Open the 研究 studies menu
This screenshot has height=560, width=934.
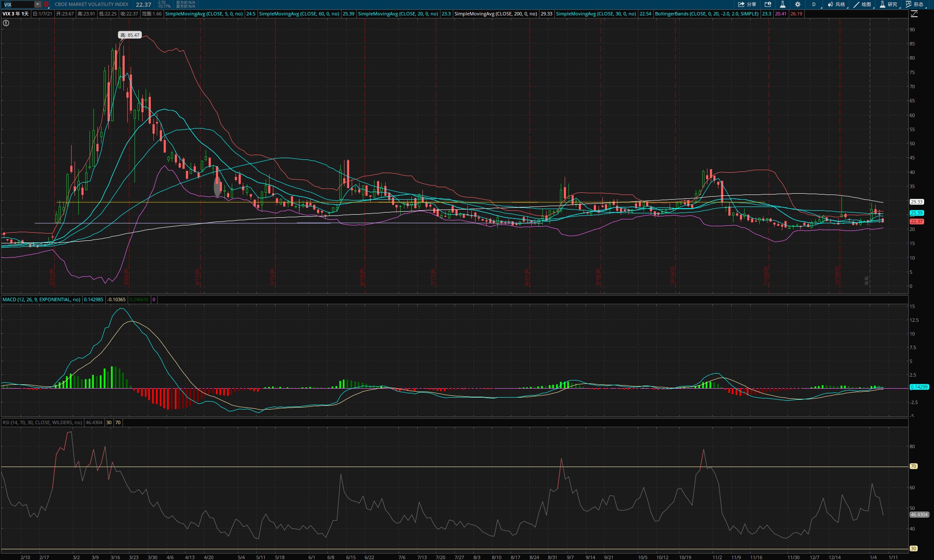point(889,4)
